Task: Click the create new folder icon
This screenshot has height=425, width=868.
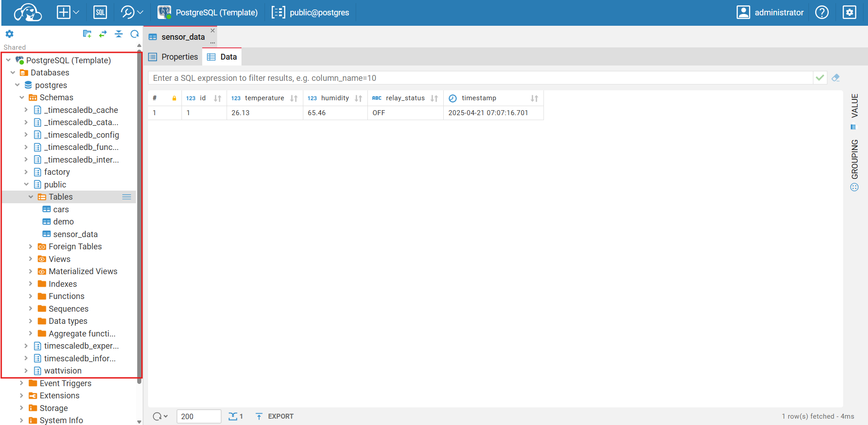Action: coord(87,34)
